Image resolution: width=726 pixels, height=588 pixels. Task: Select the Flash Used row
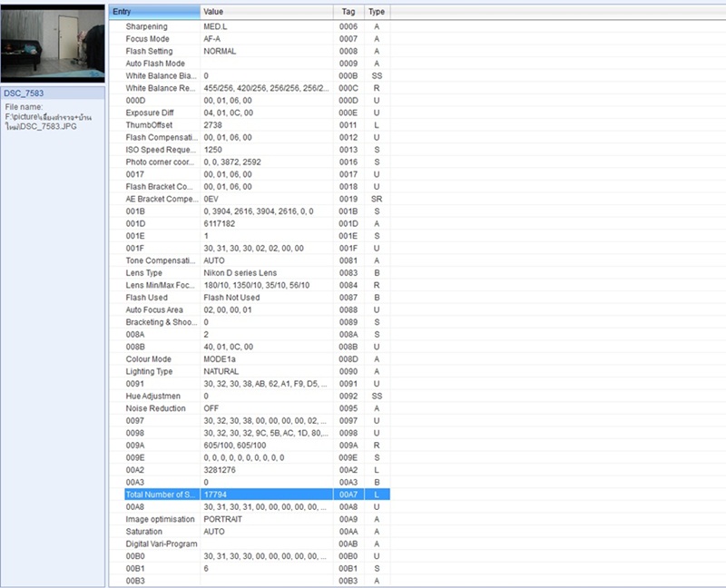click(146, 297)
